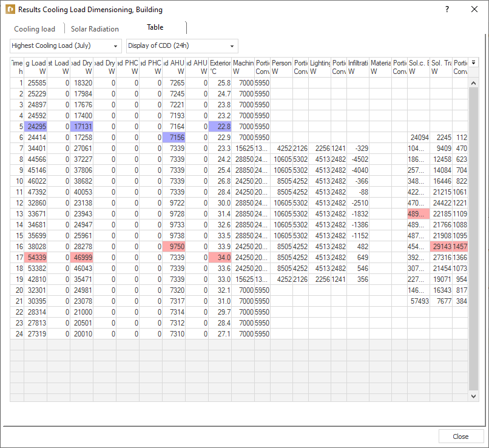Open the column options menu arrow

point(473,62)
